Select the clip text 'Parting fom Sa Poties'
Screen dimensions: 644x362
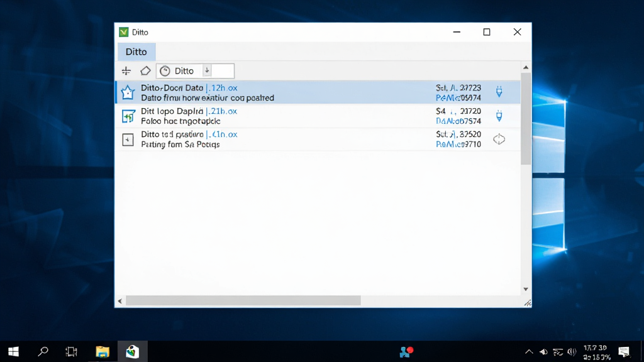[180, 145]
